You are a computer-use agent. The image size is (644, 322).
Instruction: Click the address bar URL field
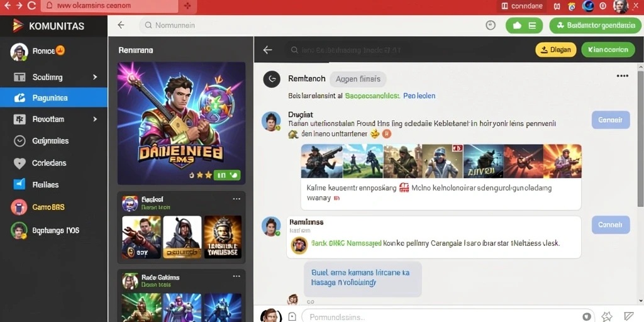110,6
